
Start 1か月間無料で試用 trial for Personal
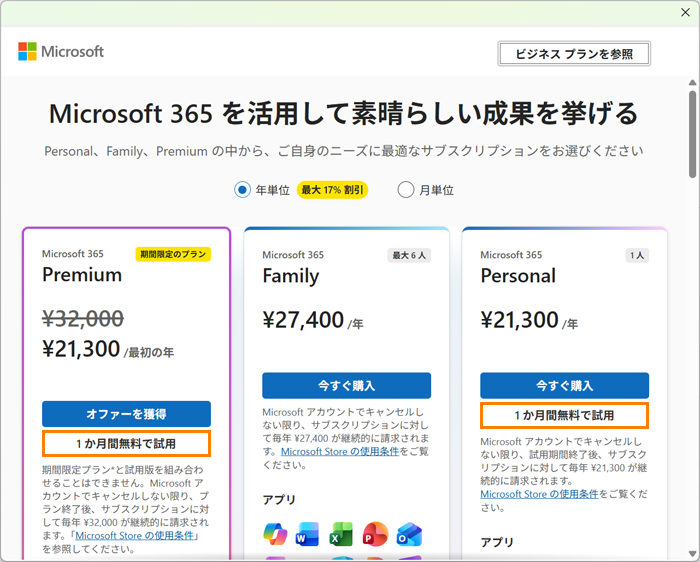tap(564, 416)
